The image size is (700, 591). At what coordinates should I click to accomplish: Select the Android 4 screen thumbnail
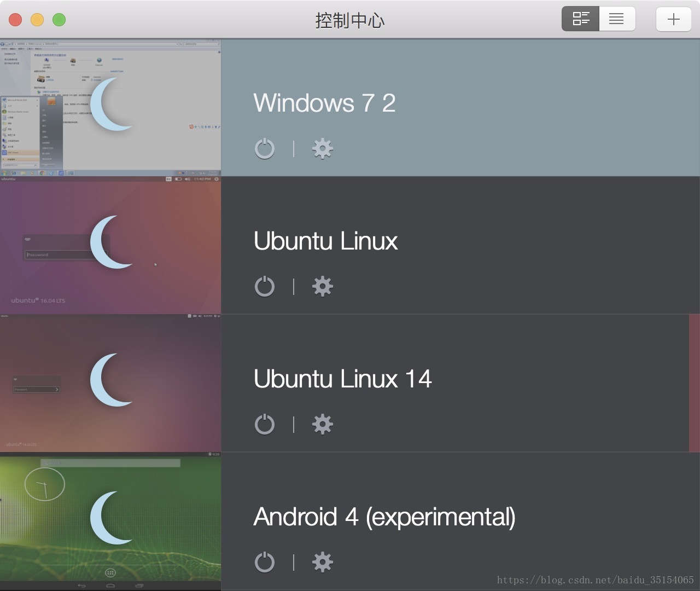(x=110, y=521)
